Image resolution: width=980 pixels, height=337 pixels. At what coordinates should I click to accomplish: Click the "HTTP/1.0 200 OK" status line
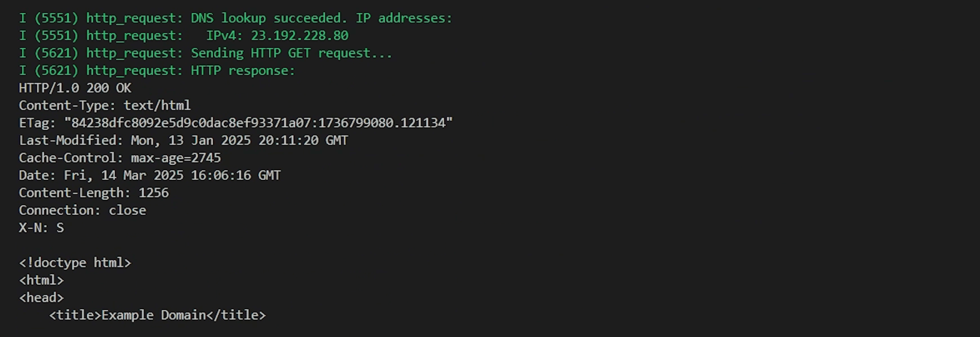coord(75,88)
